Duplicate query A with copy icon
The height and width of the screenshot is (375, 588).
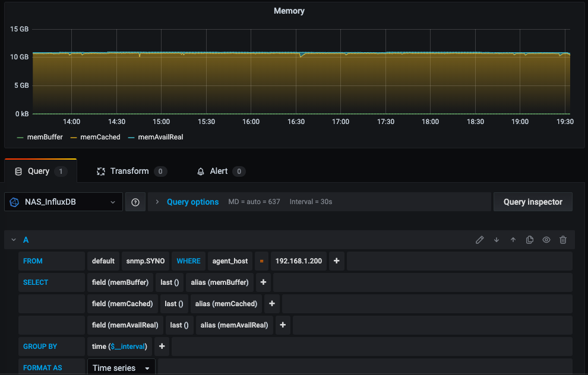click(530, 240)
